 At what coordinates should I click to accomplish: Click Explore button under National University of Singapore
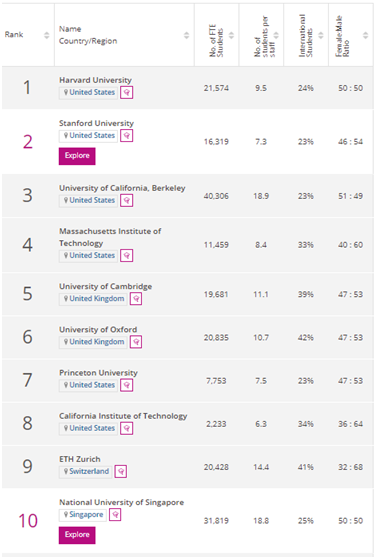(x=77, y=535)
